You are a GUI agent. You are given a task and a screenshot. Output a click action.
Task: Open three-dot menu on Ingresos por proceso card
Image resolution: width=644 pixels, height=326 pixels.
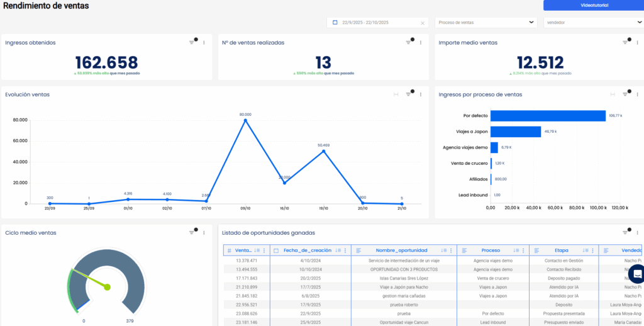click(636, 94)
